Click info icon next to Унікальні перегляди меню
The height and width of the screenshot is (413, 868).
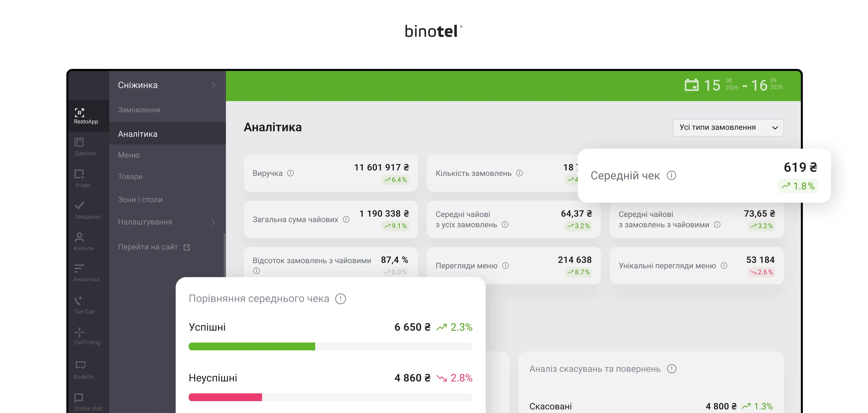(724, 266)
